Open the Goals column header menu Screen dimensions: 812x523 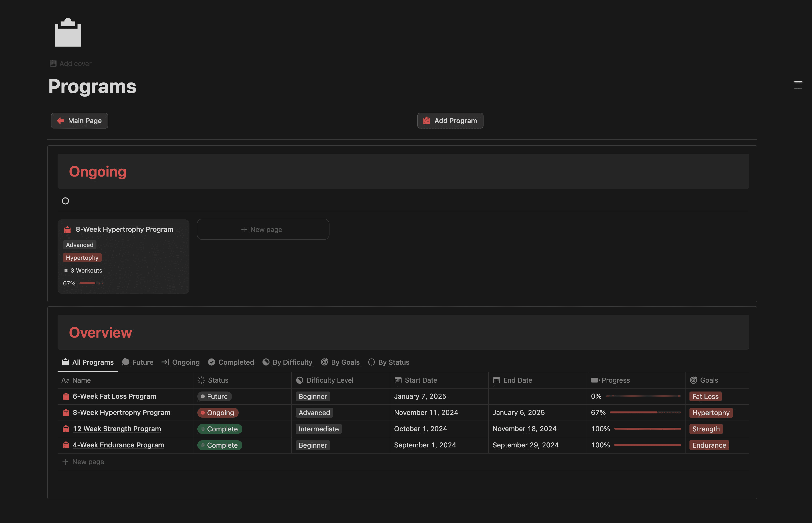[x=708, y=380]
